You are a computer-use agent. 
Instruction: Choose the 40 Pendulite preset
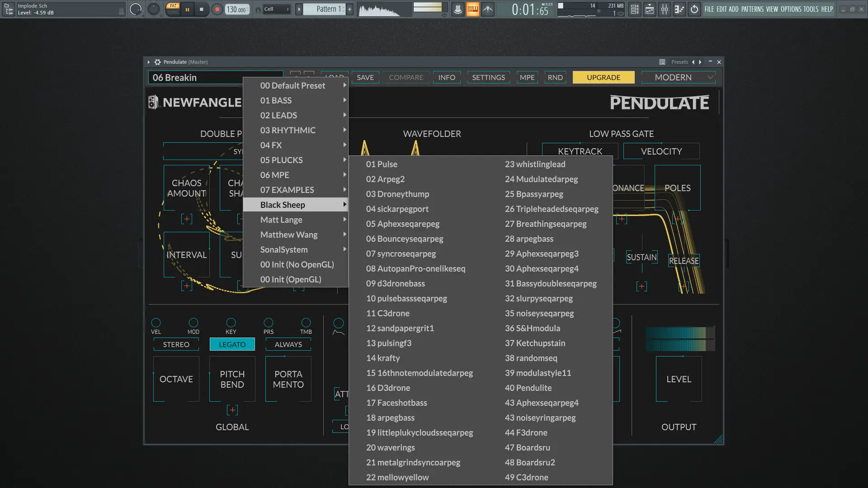528,388
